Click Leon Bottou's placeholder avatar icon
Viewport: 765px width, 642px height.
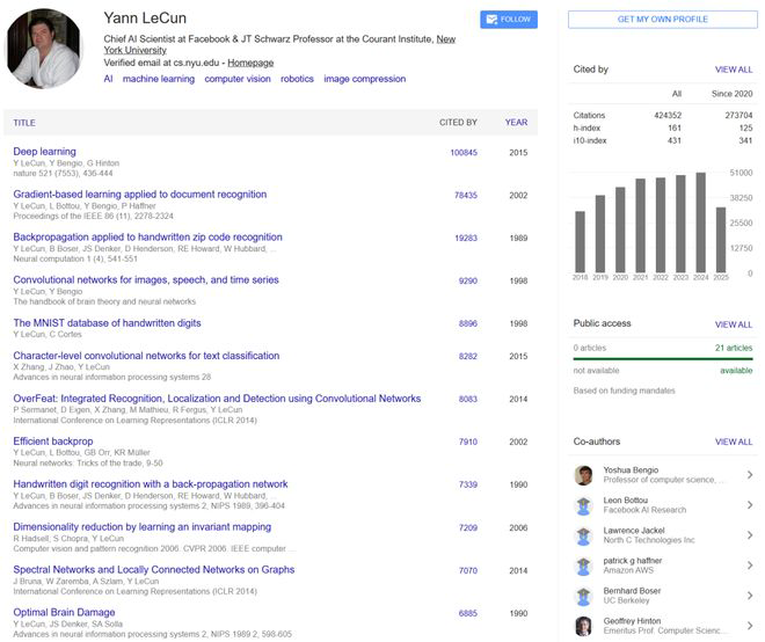584,505
